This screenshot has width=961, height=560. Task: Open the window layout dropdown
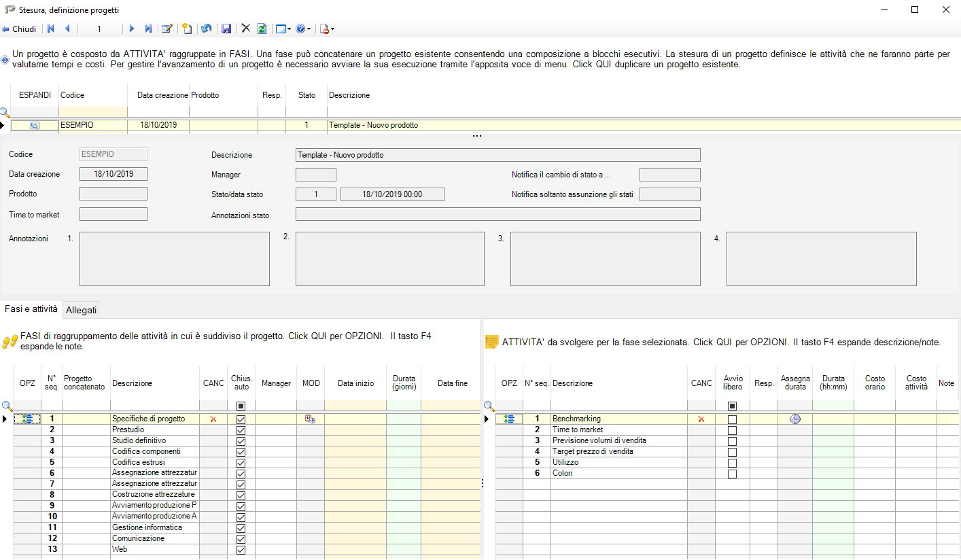tap(283, 29)
